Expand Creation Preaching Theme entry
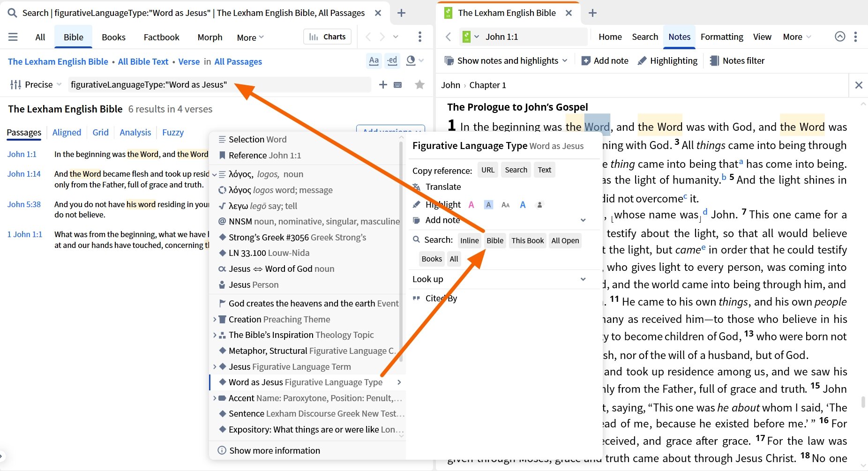 pos(215,319)
